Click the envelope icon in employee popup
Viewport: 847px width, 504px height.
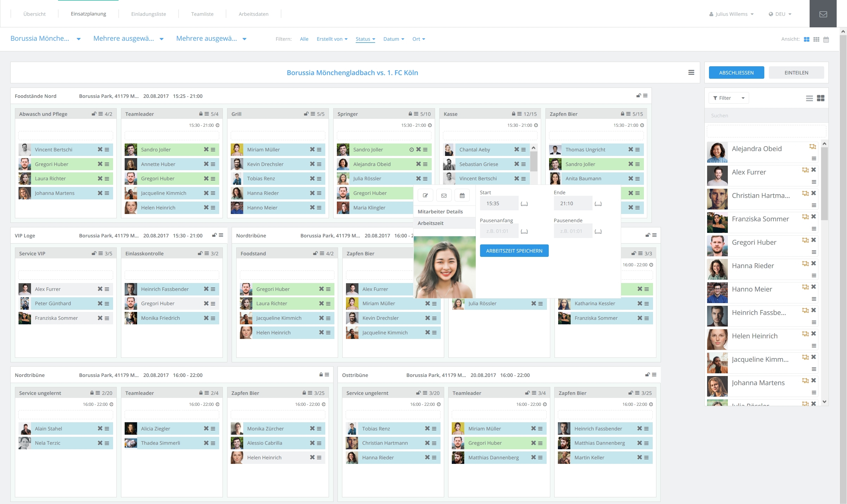click(x=444, y=195)
